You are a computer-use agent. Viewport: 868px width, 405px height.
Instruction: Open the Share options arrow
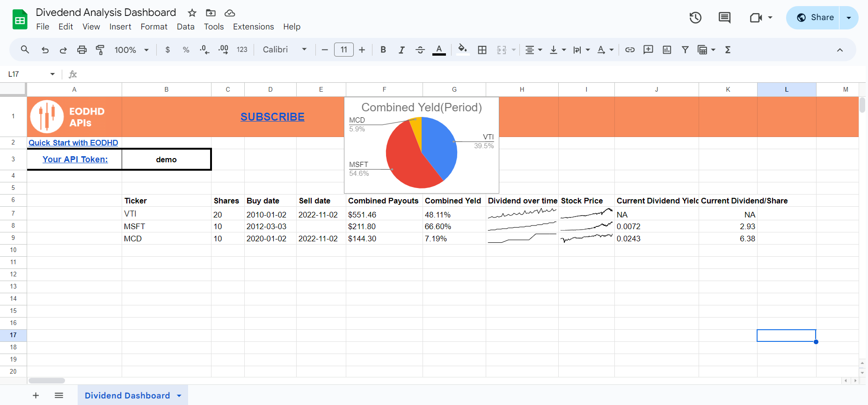click(849, 18)
